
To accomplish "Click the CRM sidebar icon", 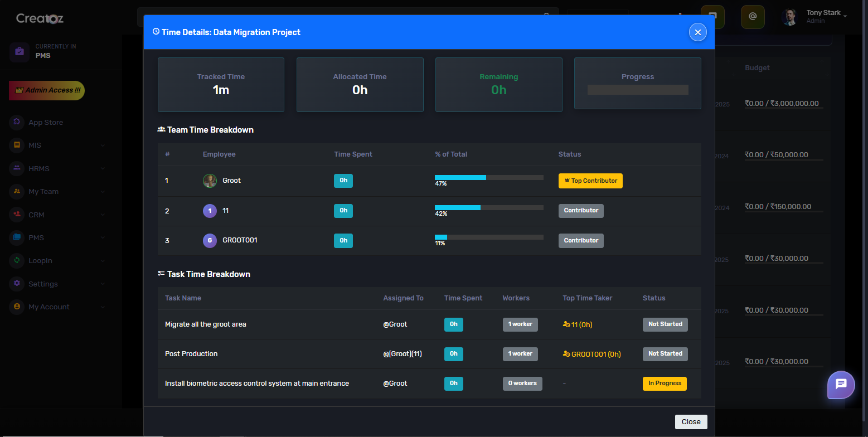I will 17,215.
